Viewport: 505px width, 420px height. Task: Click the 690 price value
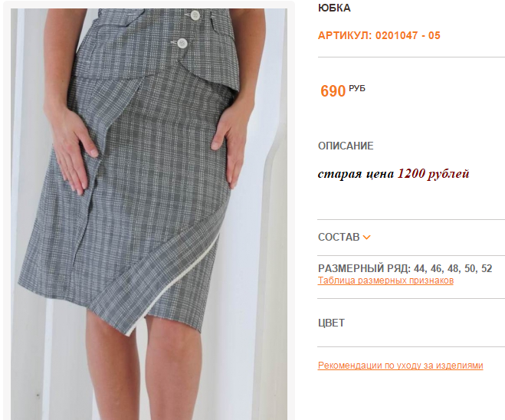333,91
